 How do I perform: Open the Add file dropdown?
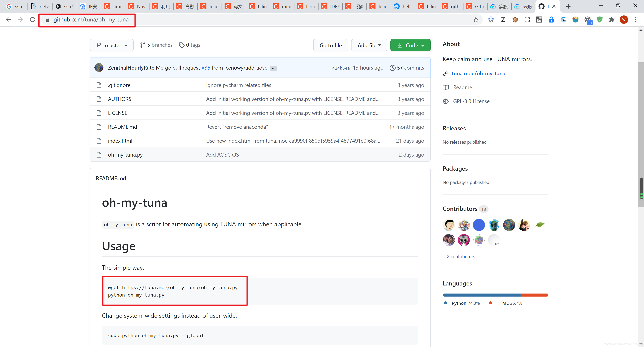369,45
